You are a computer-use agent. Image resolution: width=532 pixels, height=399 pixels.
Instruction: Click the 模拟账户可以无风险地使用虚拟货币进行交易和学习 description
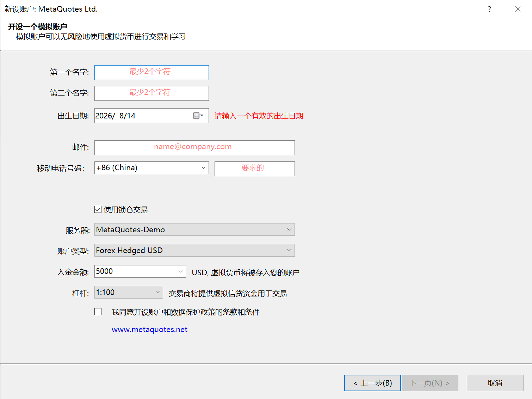pyautogui.click(x=101, y=37)
